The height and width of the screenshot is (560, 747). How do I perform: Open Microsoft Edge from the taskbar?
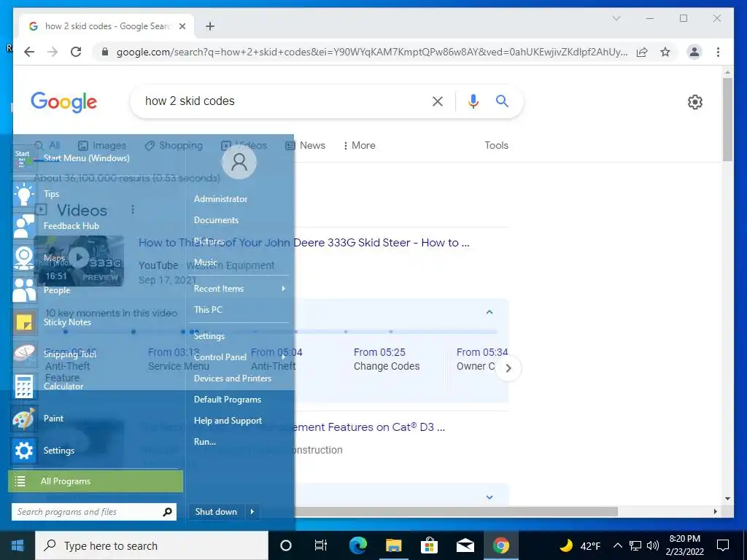pos(357,545)
